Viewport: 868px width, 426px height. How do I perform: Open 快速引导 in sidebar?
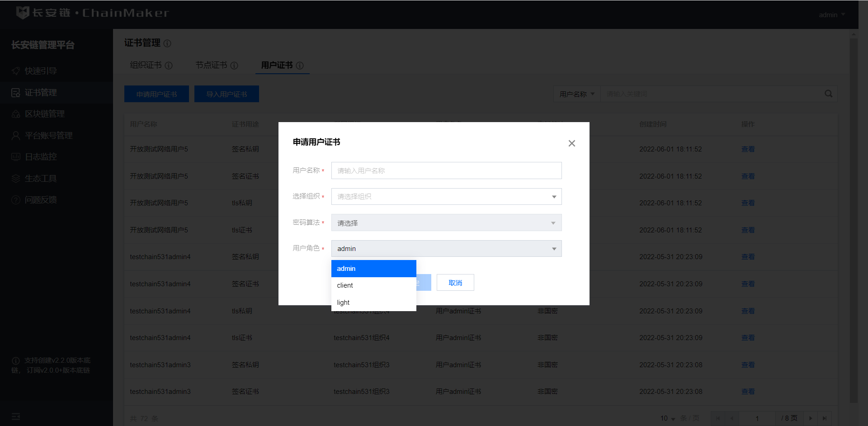coord(41,71)
